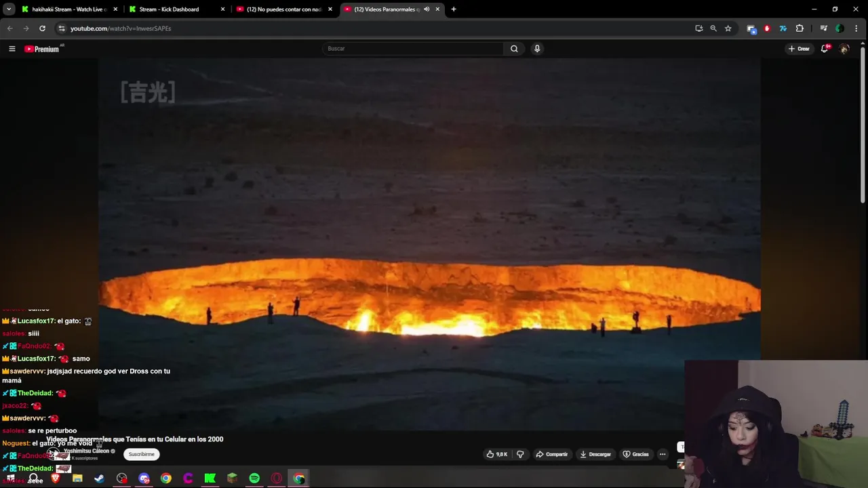This screenshot has width=868, height=488.
Task: View site information icon in address bar
Action: click(x=61, y=28)
